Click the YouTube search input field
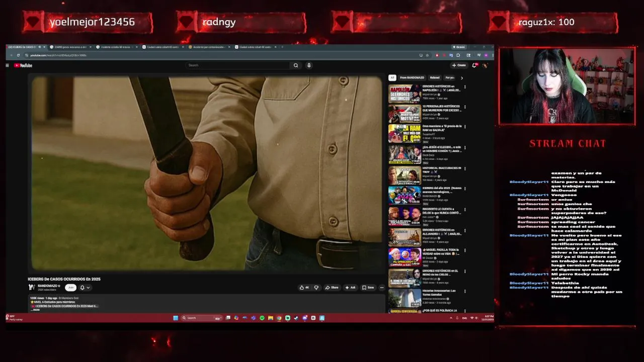This screenshot has height=362, width=644. tap(238, 65)
